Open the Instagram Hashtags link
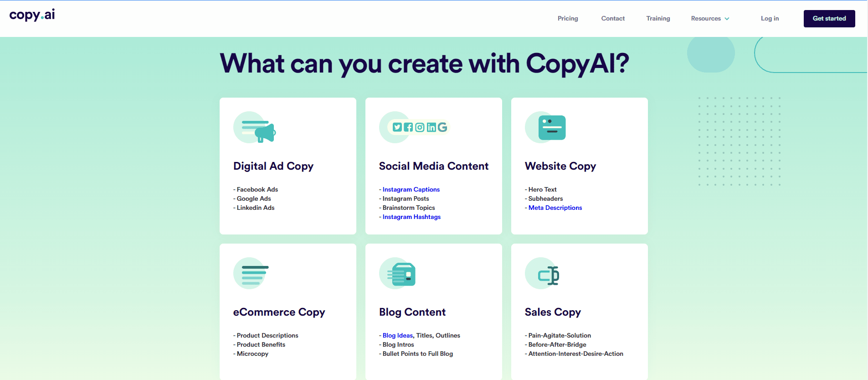 coord(411,217)
